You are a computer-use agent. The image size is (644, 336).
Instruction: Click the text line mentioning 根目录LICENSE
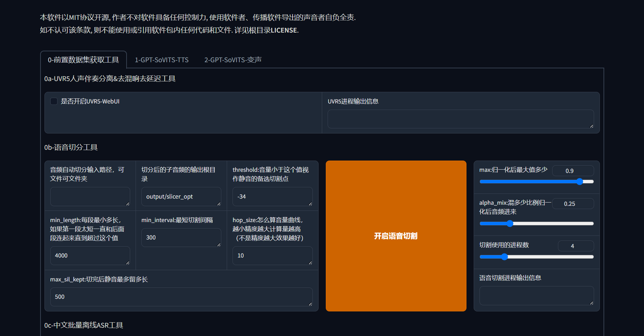pos(169,30)
